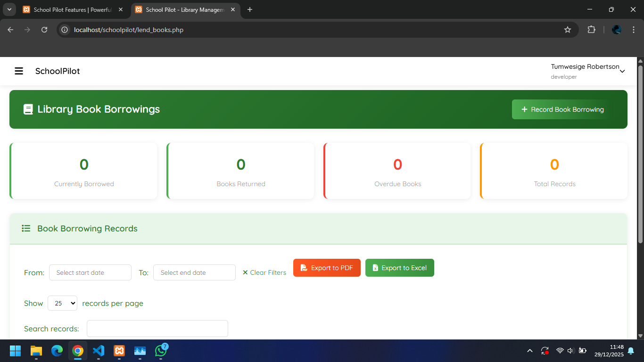This screenshot has width=644, height=362.
Task: Show hidden system tray icons
Action: pos(530,351)
